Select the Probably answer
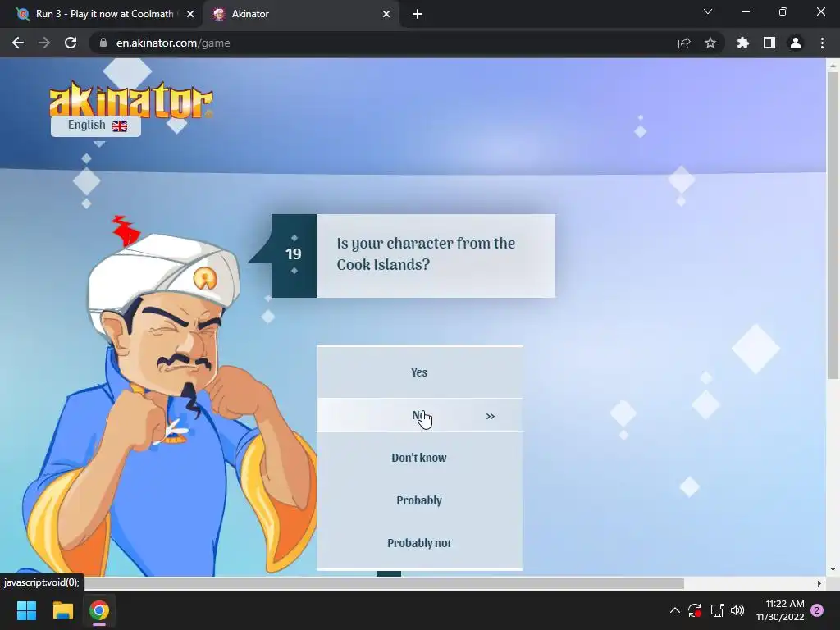Viewport: 840px width, 630px height. click(419, 500)
